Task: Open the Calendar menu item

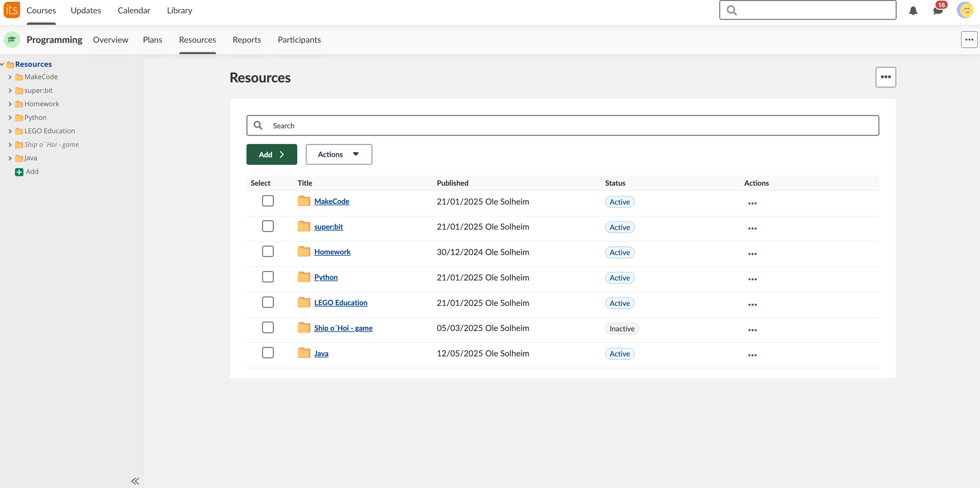Action: point(134,10)
